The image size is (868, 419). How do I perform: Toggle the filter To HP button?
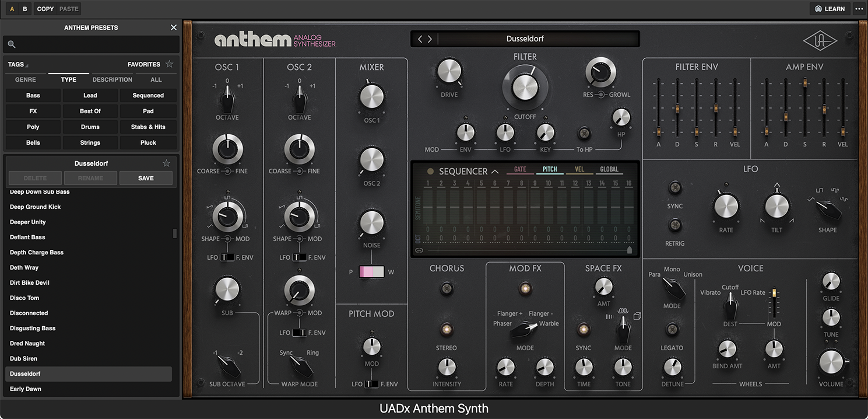pyautogui.click(x=584, y=133)
